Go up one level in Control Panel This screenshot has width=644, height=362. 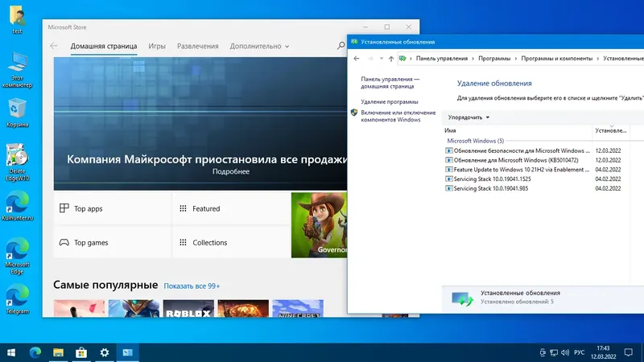[x=391, y=59]
